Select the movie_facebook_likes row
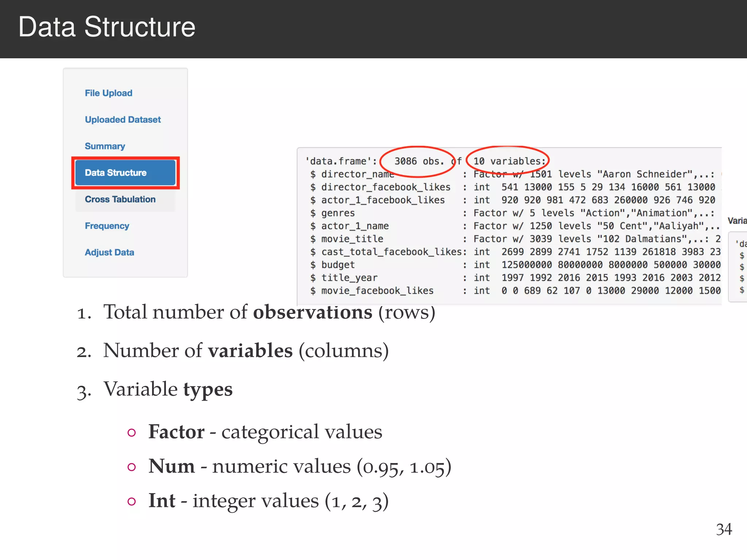This screenshot has height=560, width=747. coord(515,291)
